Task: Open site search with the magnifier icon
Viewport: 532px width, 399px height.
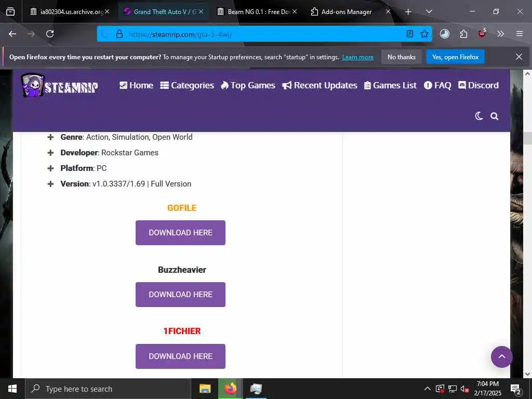Action: pyautogui.click(x=495, y=116)
